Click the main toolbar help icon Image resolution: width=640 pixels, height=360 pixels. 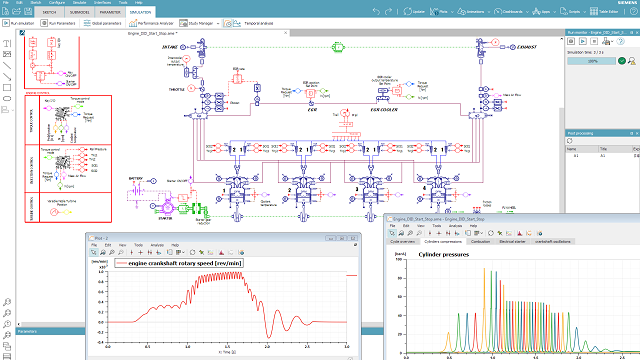[x=633, y=11]
